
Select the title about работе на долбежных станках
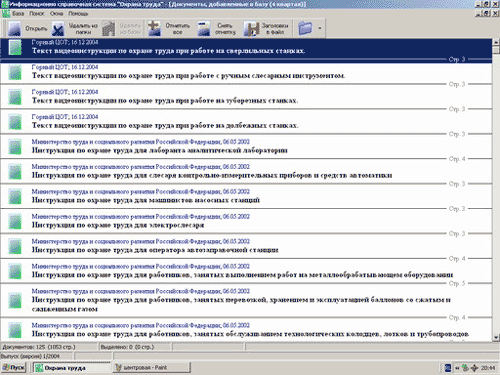(x=165, y=126)
